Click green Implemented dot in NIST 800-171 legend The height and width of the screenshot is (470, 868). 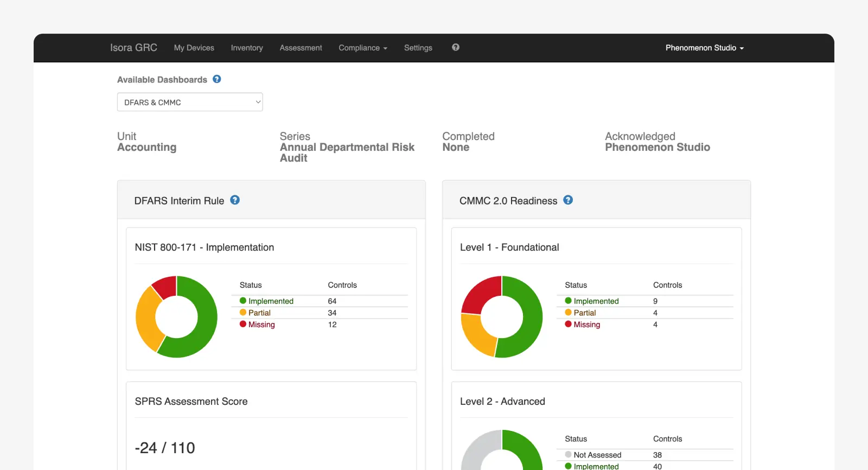[243, 301]
